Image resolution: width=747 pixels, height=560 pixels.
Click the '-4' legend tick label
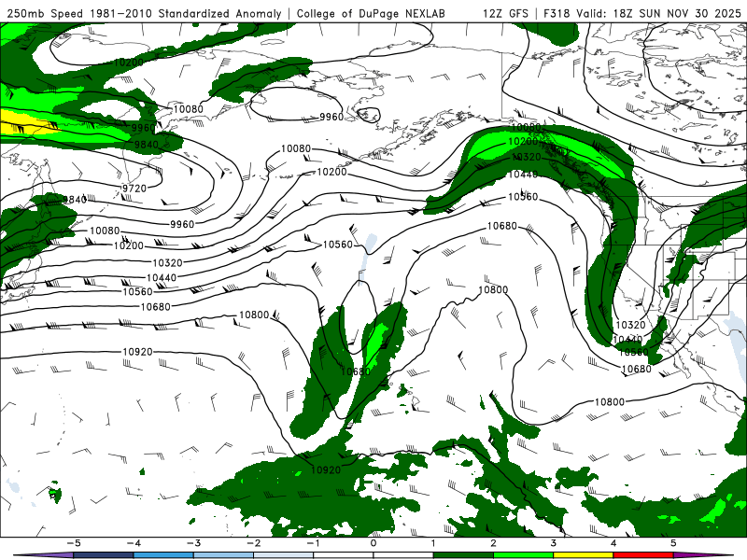pos(134,543)
